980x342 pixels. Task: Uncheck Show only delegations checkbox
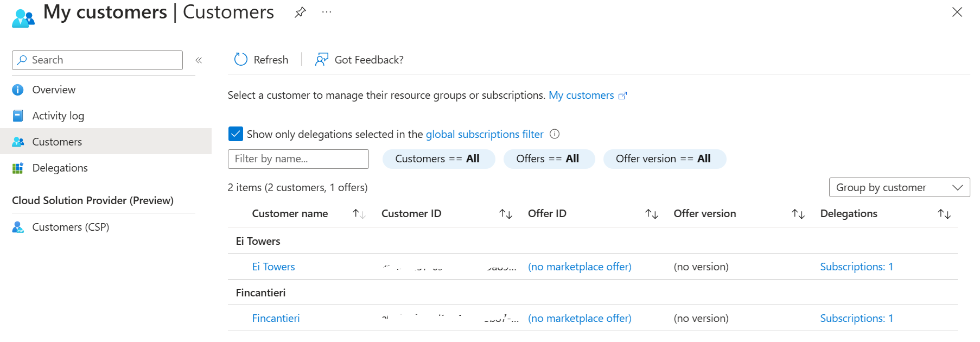point(236,134)
